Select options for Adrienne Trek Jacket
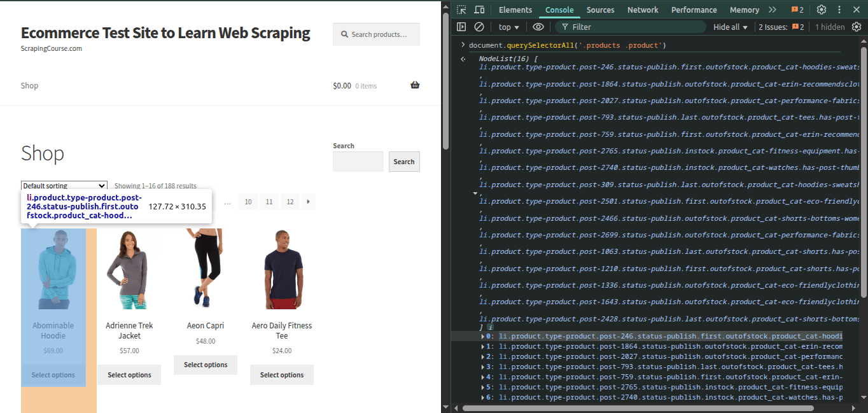 [x=129, y=375]
